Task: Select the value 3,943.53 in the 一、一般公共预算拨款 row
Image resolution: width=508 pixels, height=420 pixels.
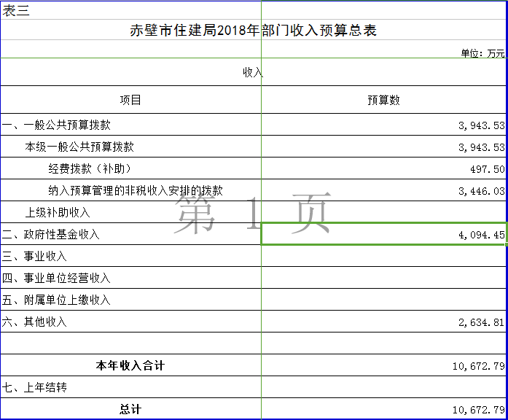Action: 482,125
